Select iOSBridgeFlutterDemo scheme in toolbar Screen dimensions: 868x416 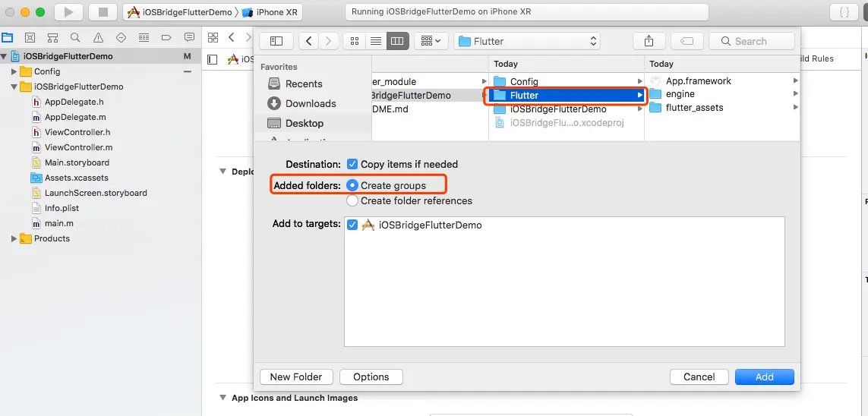tap(180, 12)
